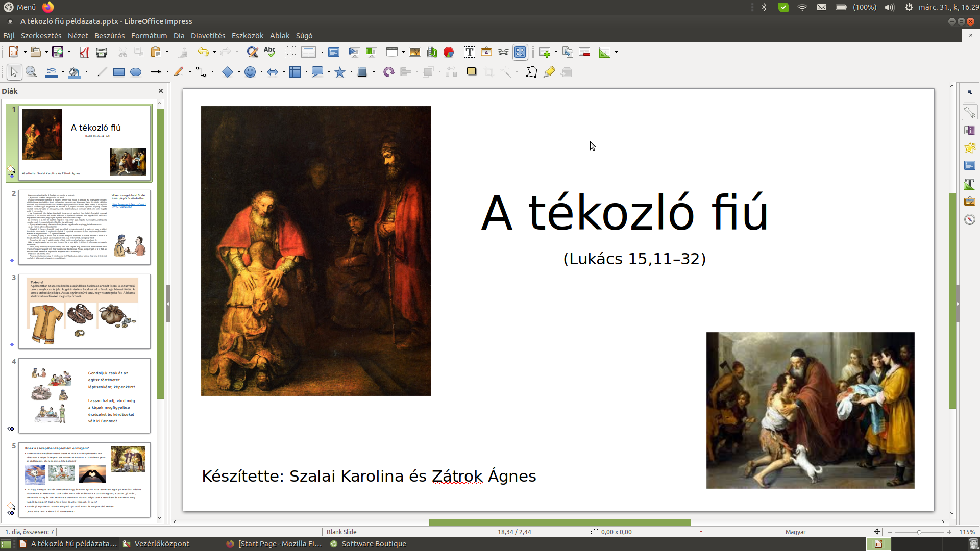The image size is (980, 551).
Task: Activate the Select arrow tool
Action: [14, 72]
